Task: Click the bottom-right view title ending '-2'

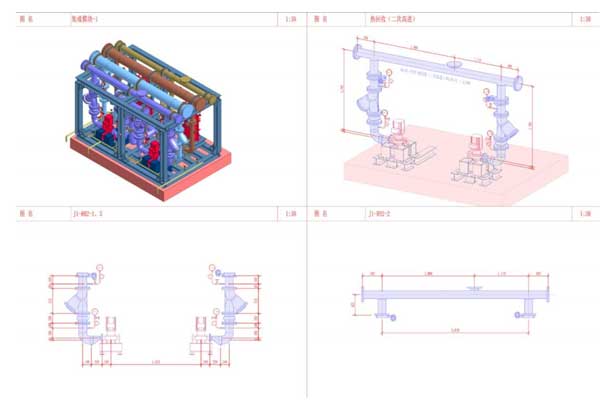Action: pyautogui.click(x=379, y=214)
